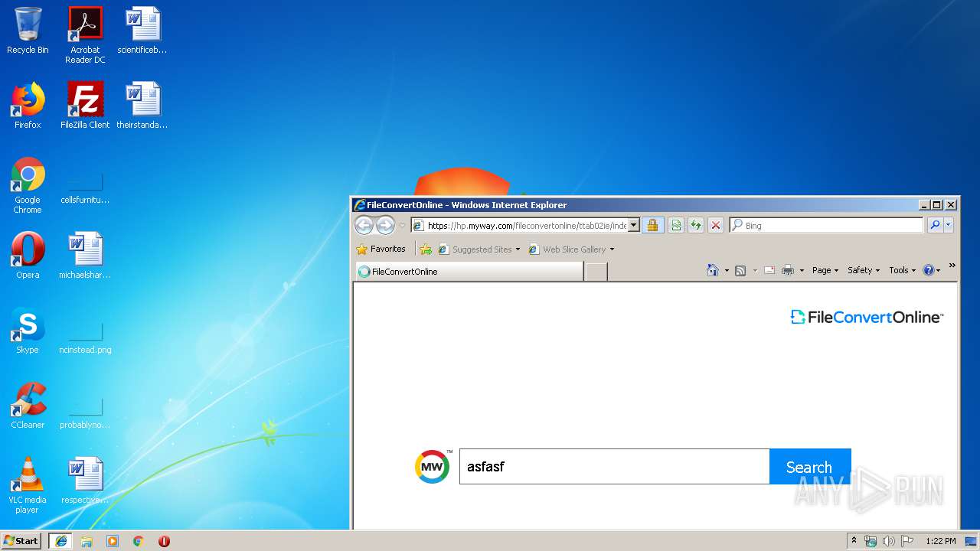Viewport: 980px width, 551px height.
Task: Open the Page menu
Action: [x=825, y=270]
